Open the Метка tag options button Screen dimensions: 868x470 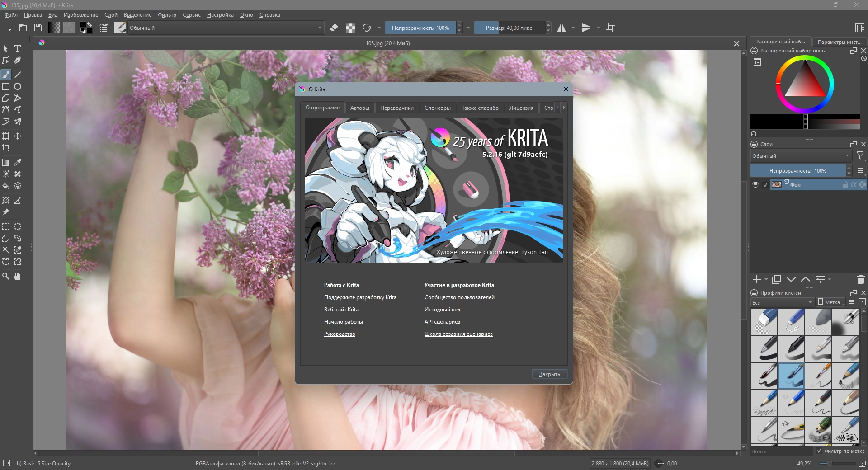pos(831,302)
